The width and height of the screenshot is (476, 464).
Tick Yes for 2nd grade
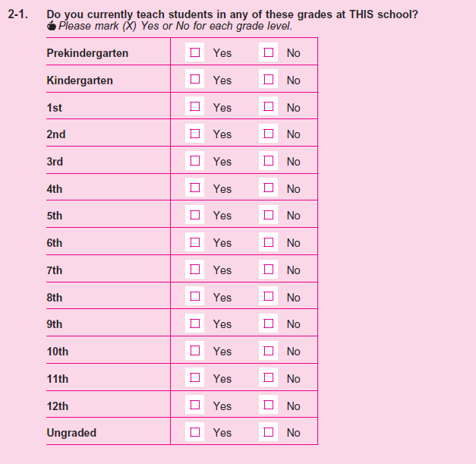click(x=195, y=134)
